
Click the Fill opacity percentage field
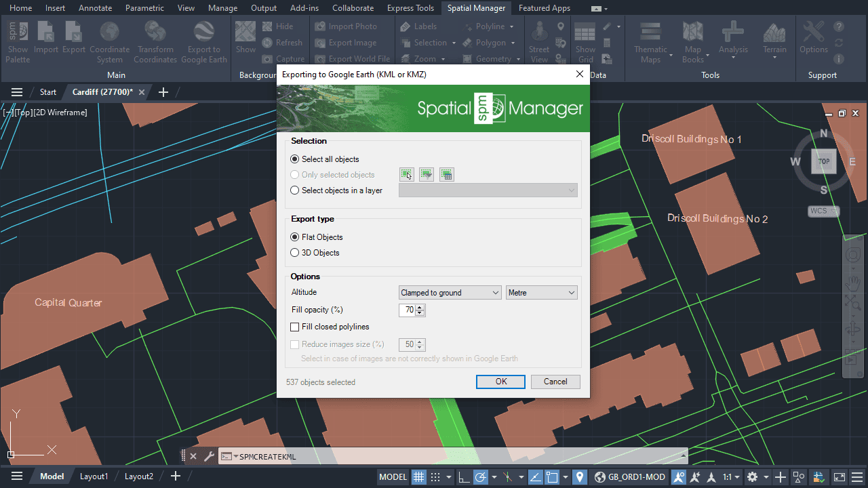[407, 310]
